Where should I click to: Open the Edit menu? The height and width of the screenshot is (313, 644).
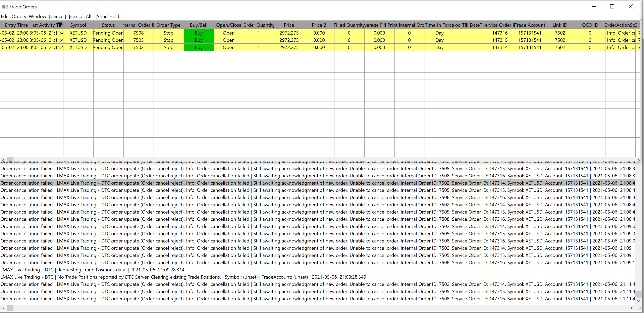(x=5, y=16)
